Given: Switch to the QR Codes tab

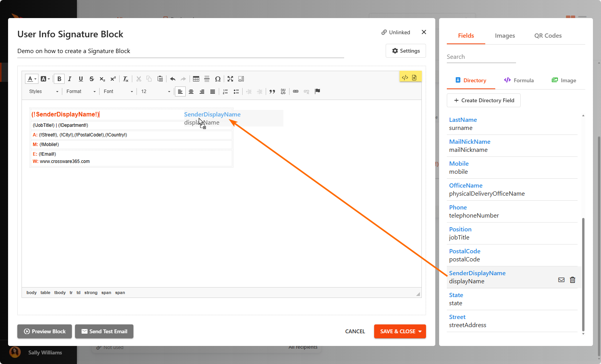Looking at the screenshot, I should tap(548, 36).
